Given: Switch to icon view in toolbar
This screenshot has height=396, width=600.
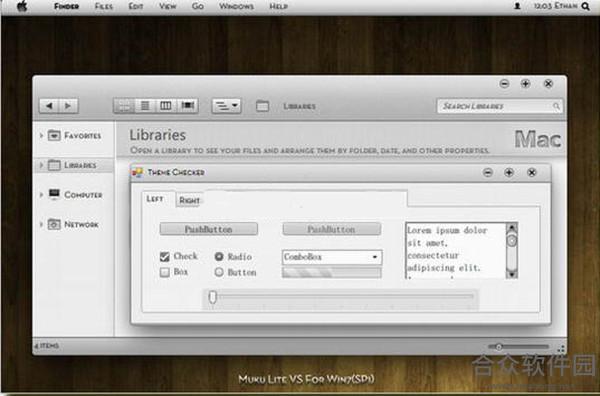Looking at the screenshot, I should point(124,106).
